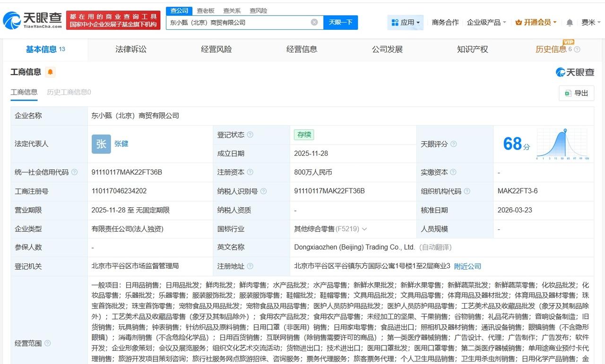Click the 张 avatar of legal representative
This screenshot has height=364, width=605.
pos(101,144)
